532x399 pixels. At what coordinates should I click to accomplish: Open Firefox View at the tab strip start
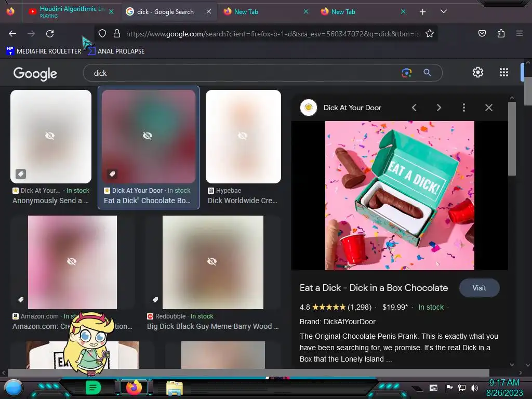10,11
